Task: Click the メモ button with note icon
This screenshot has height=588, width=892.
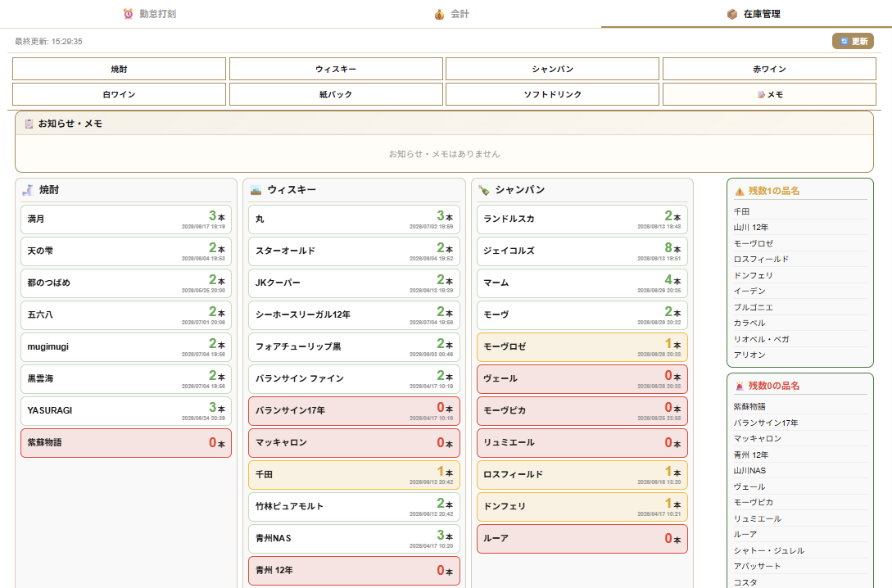Action: coord(769,94)
